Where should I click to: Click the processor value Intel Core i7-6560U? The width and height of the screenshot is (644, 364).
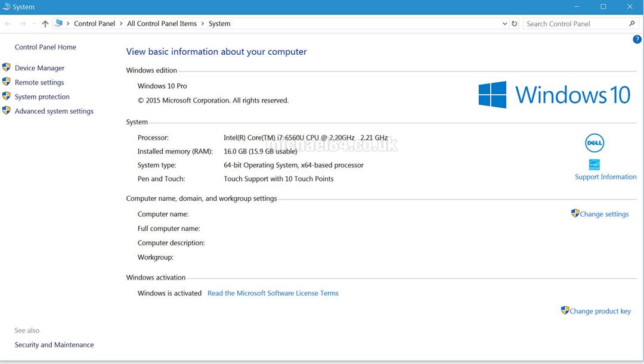click(x=305, y=138)
